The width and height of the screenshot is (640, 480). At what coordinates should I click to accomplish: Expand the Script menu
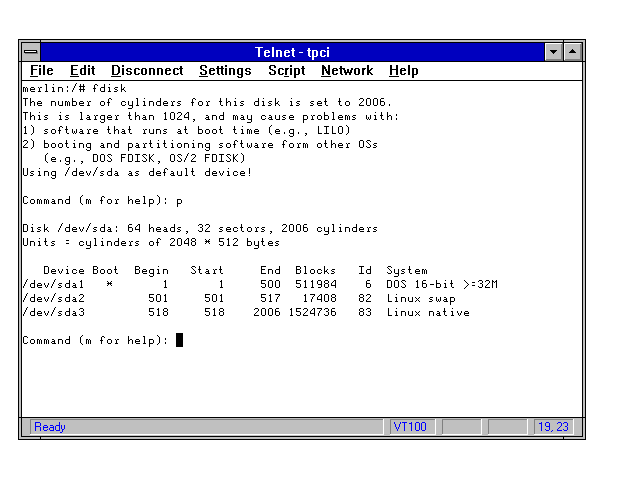[286, 71]
